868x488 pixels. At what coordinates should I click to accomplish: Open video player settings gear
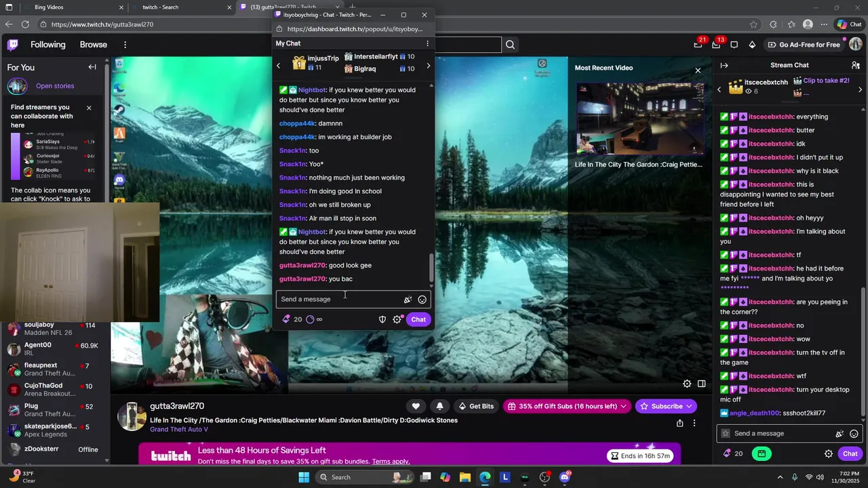687,384
